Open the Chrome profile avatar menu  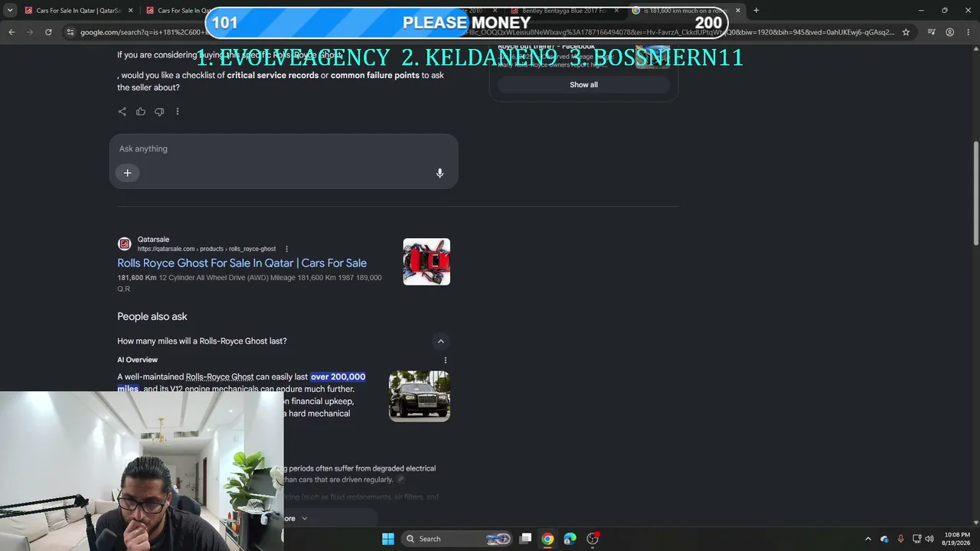(x=949, y=32)
